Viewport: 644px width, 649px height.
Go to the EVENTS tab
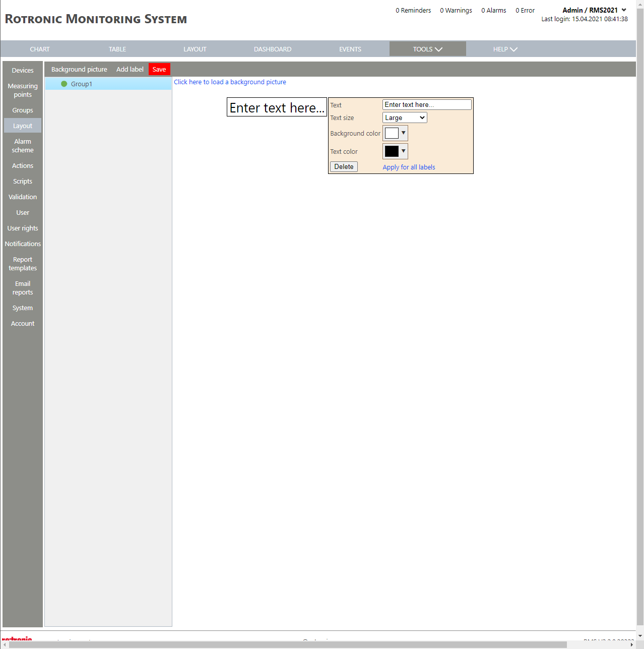pos(350,49)
